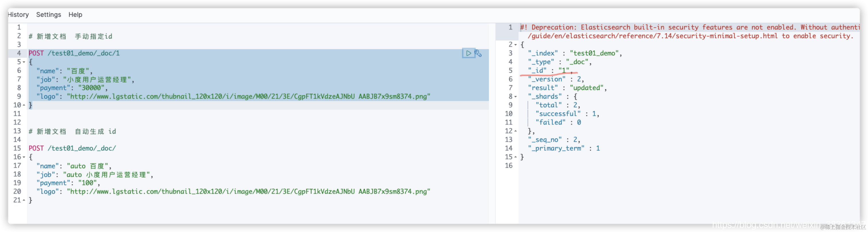Click the logo URL on editor line 20
868x232 pixels.
pos(249,192)
